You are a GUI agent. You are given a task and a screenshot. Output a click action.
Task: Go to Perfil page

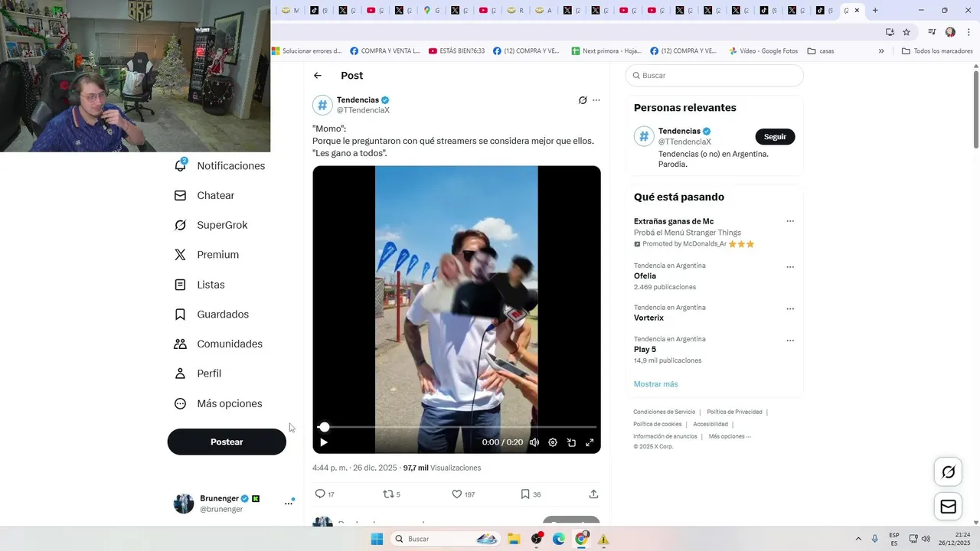pyautogui.click(x=198, y=373)
